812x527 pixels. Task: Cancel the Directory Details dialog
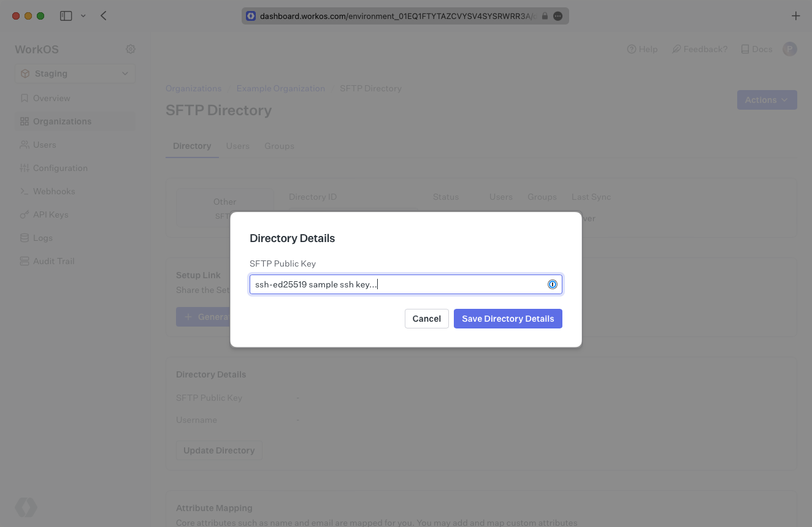pos(426,319)
